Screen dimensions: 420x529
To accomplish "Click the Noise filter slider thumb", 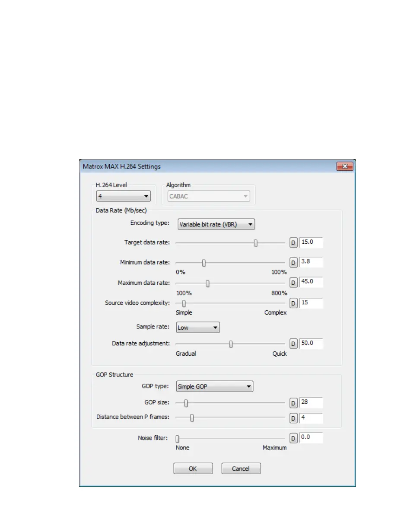I will (x=178, y=439).
